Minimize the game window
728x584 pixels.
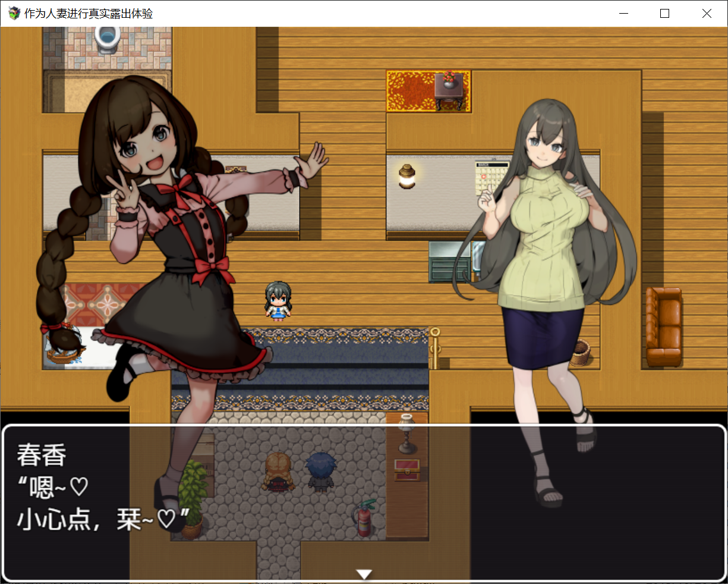[x=623, y=13]
